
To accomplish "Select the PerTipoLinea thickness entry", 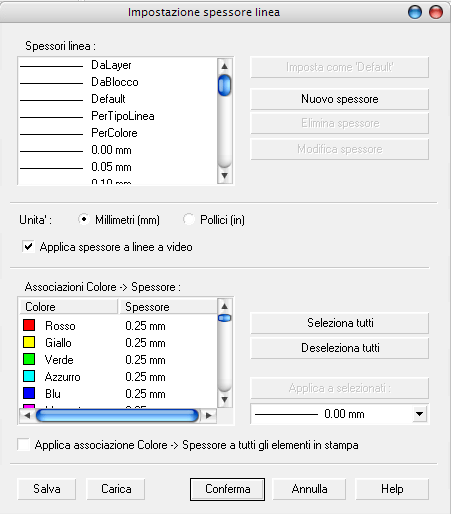I will [x=117, y=116].
